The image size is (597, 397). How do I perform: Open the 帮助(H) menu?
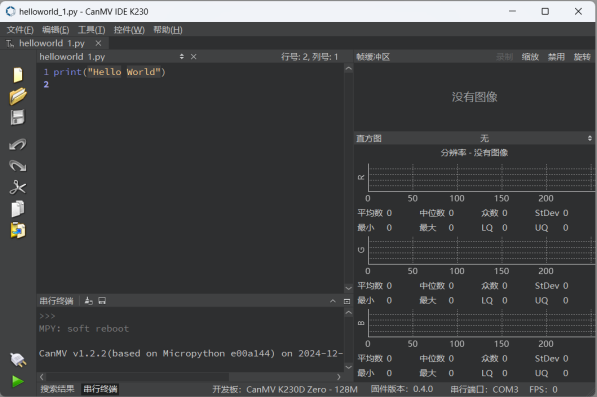pos(168,30)
